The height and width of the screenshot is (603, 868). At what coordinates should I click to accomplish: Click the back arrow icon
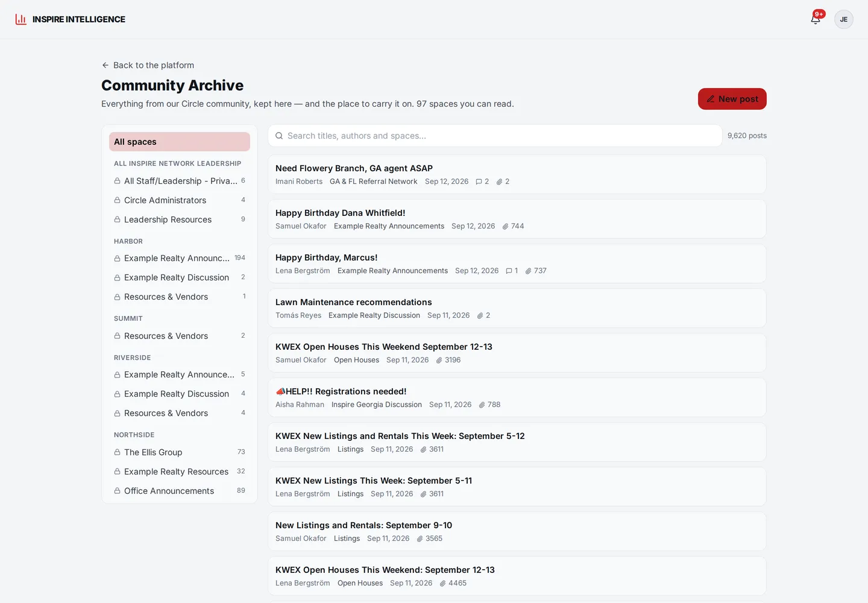[x=105, y=65]
